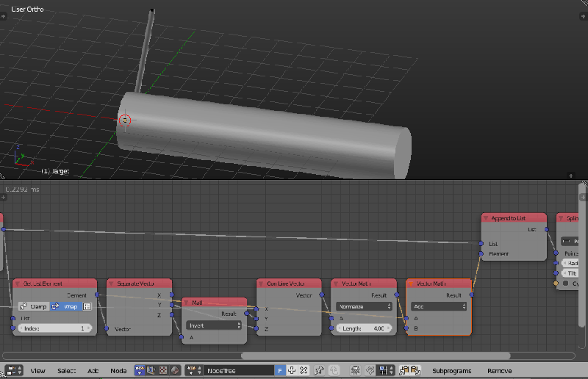Collapse the Combine Vector node
This screenshot has height=379, width=588.
[261, 284]
